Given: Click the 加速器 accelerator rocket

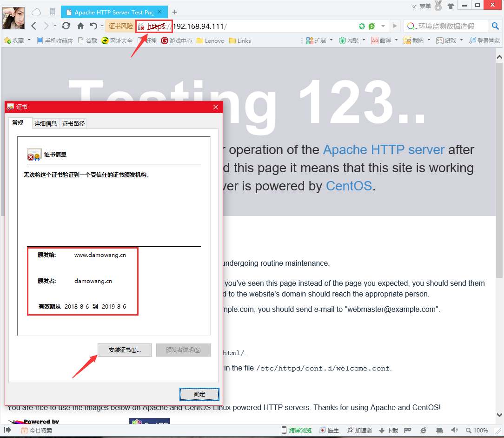Looking at the screenshot, I should (x=359, y=430).
